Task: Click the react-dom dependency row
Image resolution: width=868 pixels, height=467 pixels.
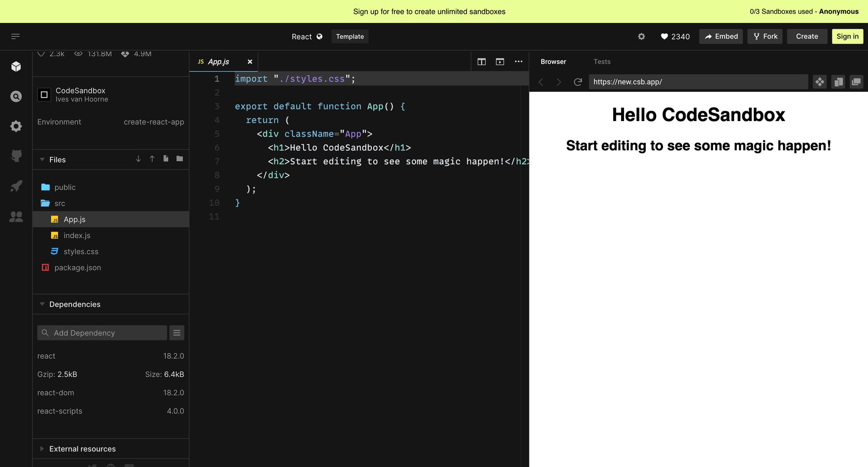Action: point(111,392)
